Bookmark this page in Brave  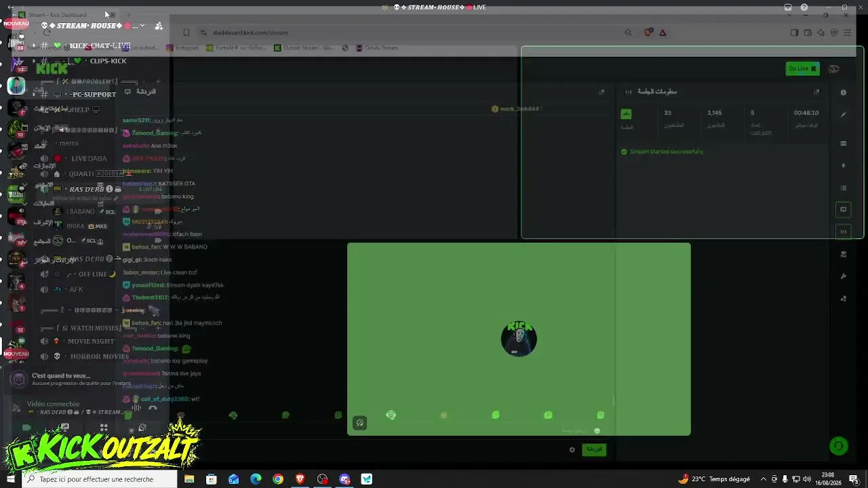tap(186, 33)
